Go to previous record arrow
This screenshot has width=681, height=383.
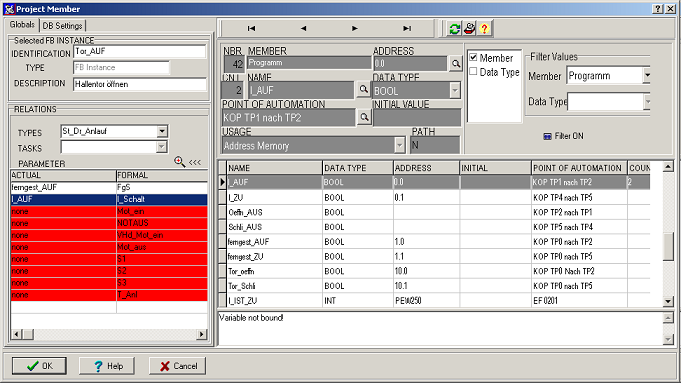click(303, 29)
